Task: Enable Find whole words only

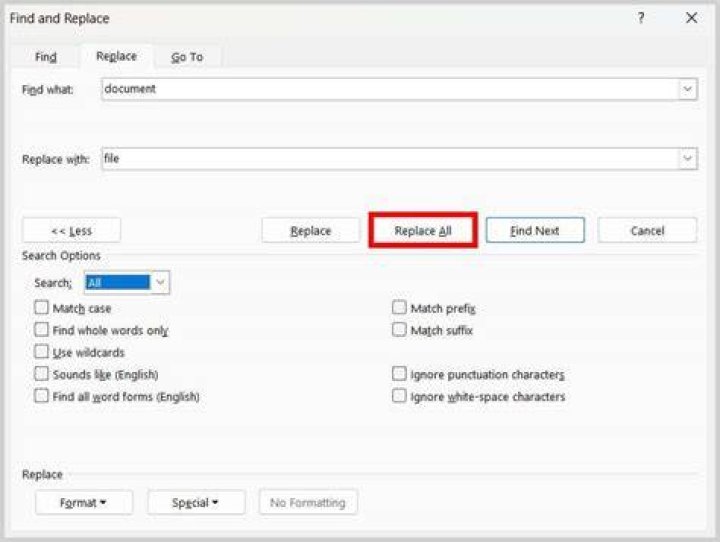Action: pyautogui.click(x=41, y=330)
